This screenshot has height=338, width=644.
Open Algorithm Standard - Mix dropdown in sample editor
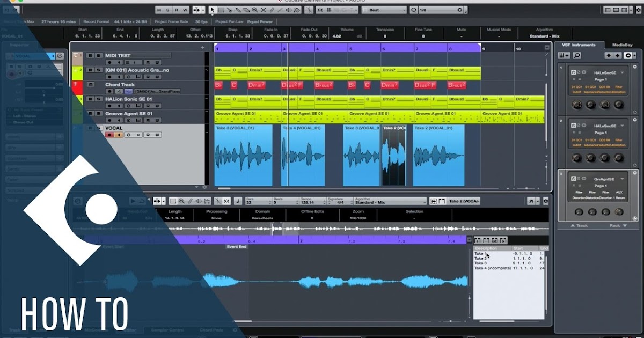pyautogui.click(x=390, y=201)
